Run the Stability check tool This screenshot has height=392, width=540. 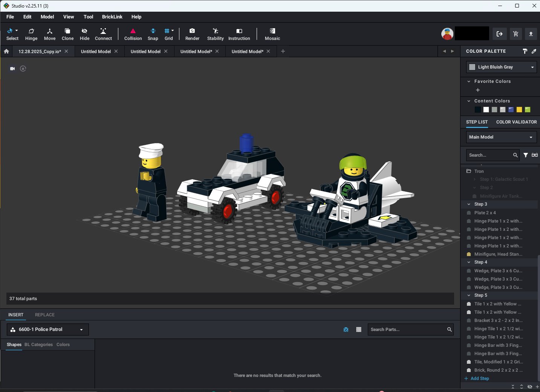coord(215,34)
